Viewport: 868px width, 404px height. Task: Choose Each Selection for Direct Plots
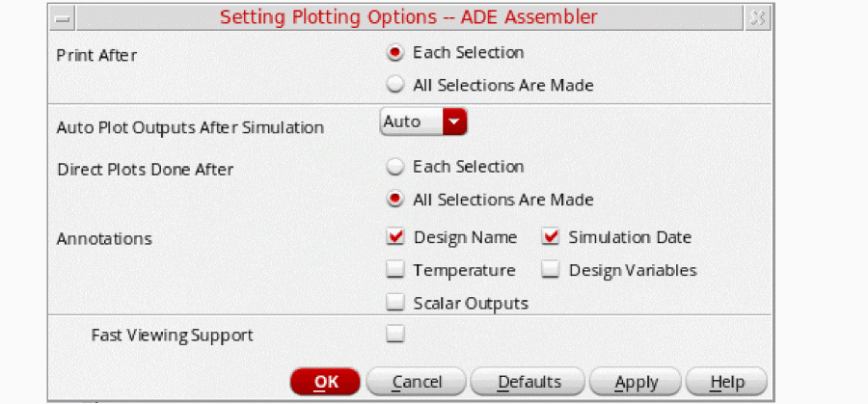394,167
